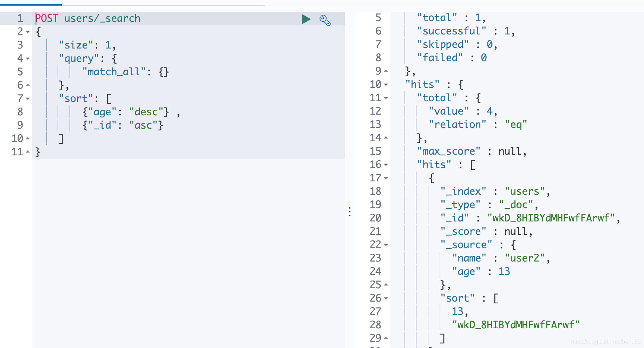644x348 pixels.
Task: Collapse the "sort" array at line 7
Action: click(x=28, y=99)
